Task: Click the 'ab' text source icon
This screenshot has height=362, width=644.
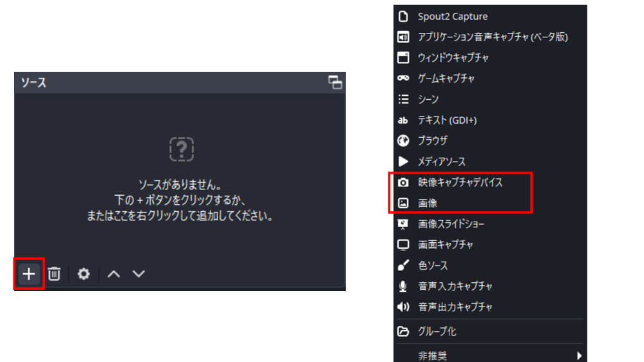Action: pyautogui.click(x=403, y=120)
